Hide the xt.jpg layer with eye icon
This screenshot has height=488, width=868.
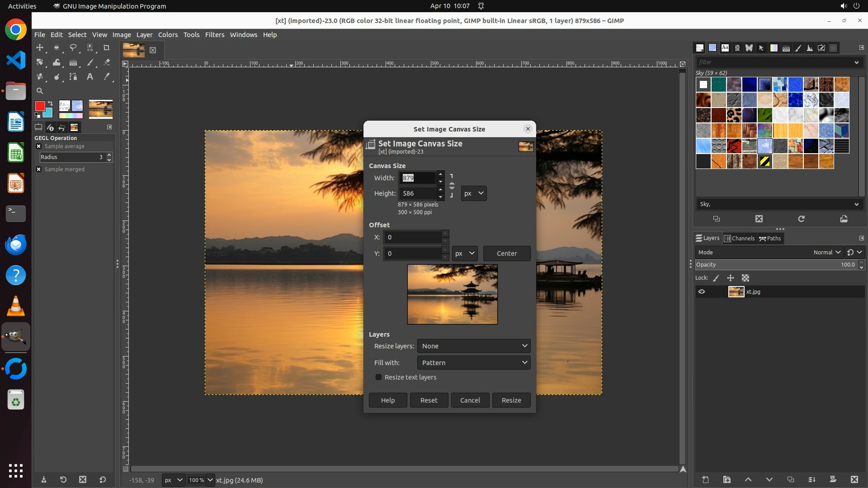702,291
